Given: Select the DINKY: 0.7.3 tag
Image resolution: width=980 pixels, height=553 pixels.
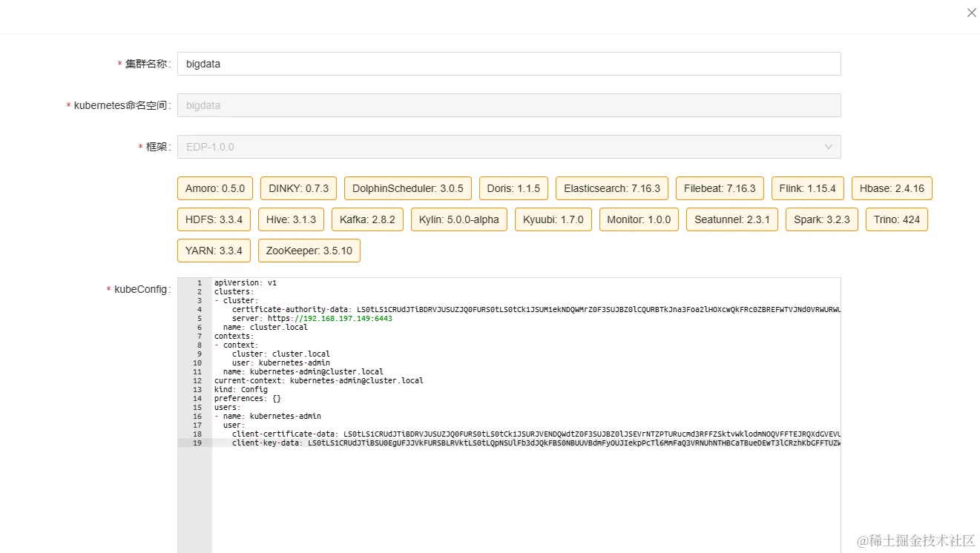Looking at the screenshot, I should (299, 188).
